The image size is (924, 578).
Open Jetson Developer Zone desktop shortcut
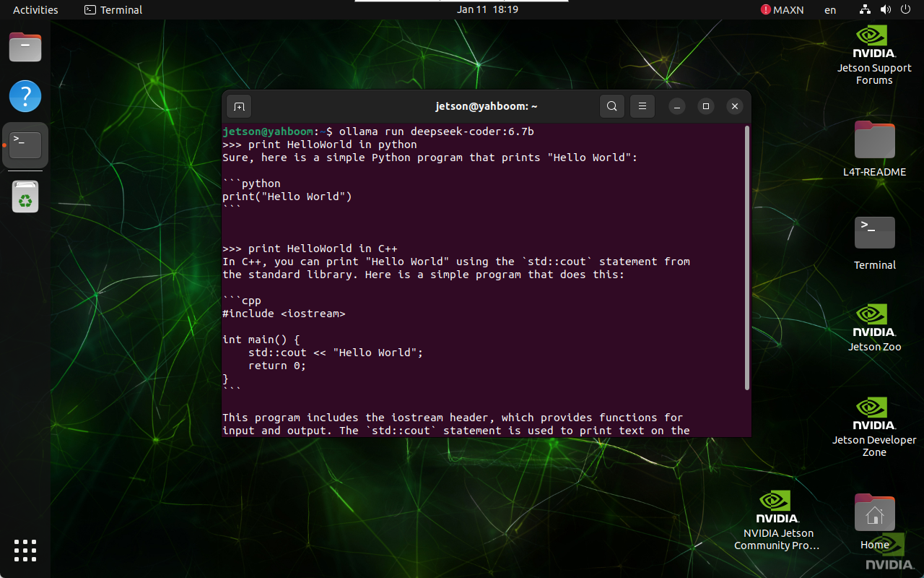[874, 427]
